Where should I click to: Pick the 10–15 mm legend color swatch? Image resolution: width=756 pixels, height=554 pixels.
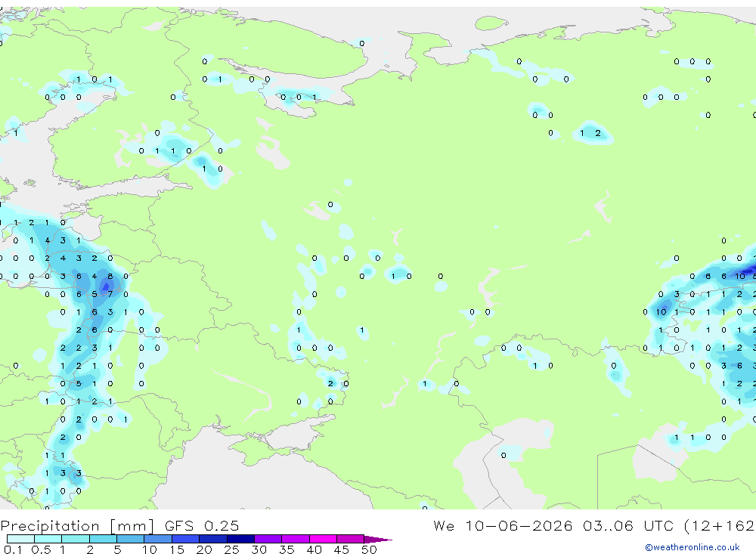tap(158, 539)
